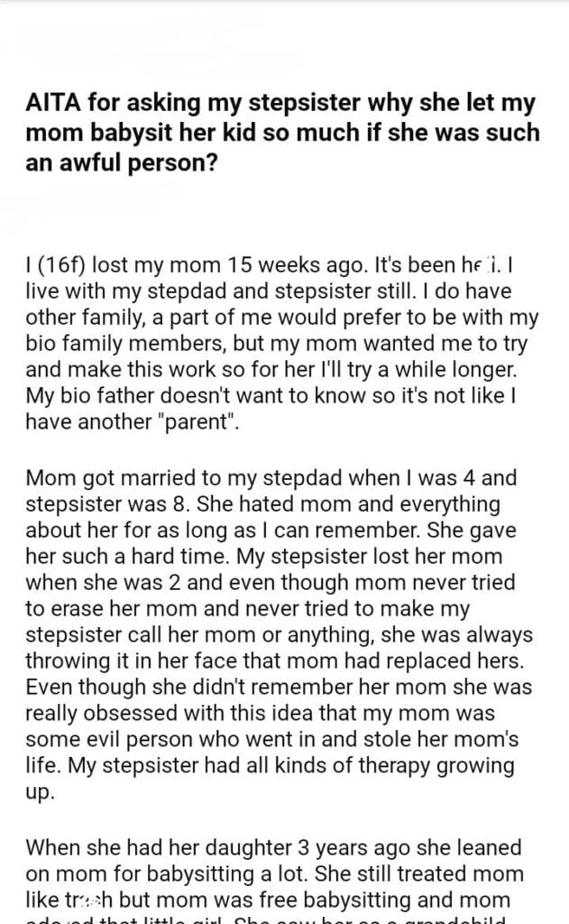Click the AITA post title
569x924 pixels.
283,134
